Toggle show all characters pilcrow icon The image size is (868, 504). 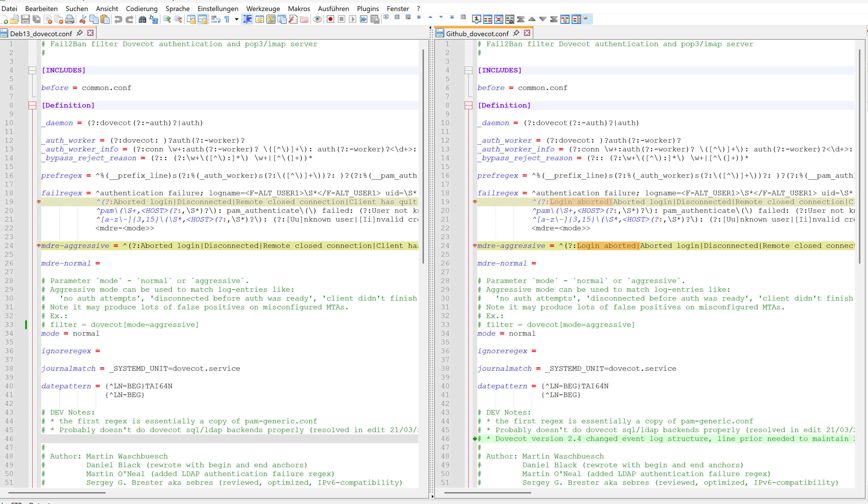pyautogui.click(x=227, y=19)
